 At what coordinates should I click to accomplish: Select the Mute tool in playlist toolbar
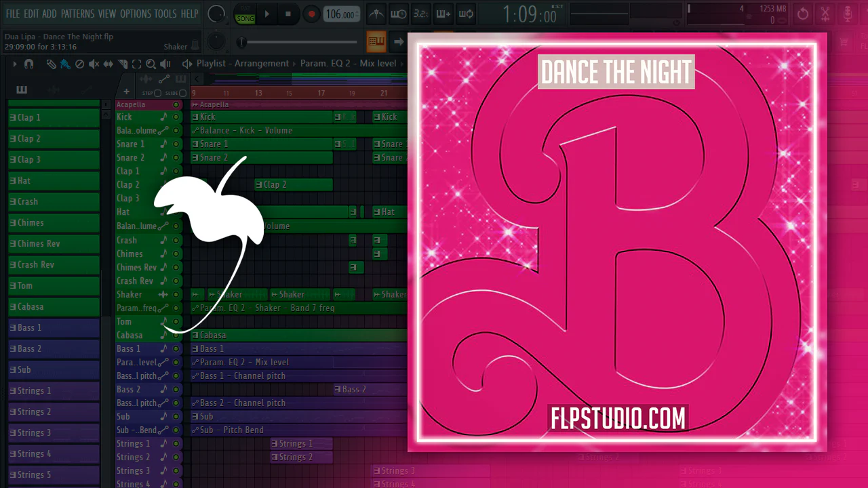pyautogui.click(x=94, y=64)
